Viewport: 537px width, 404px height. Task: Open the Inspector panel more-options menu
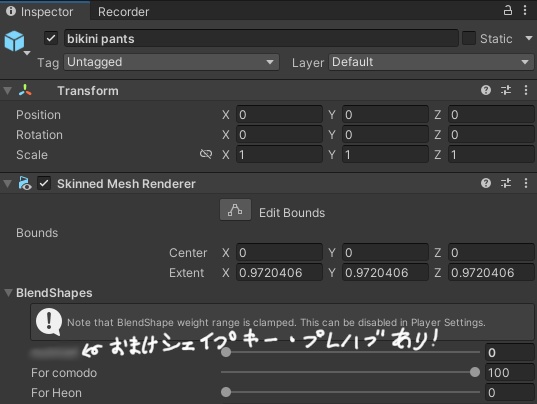(x=525, y=10)
